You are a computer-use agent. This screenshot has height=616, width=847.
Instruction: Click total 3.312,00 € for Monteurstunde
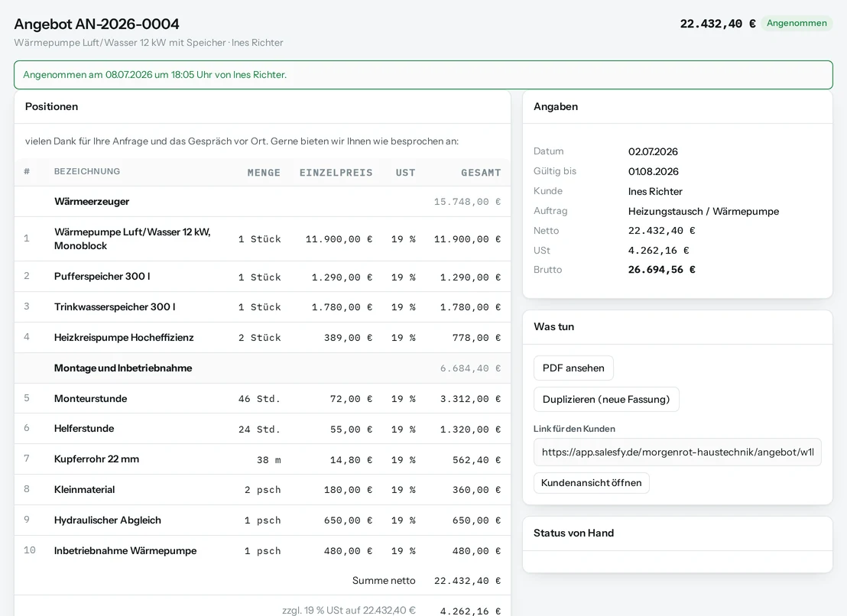470,399
